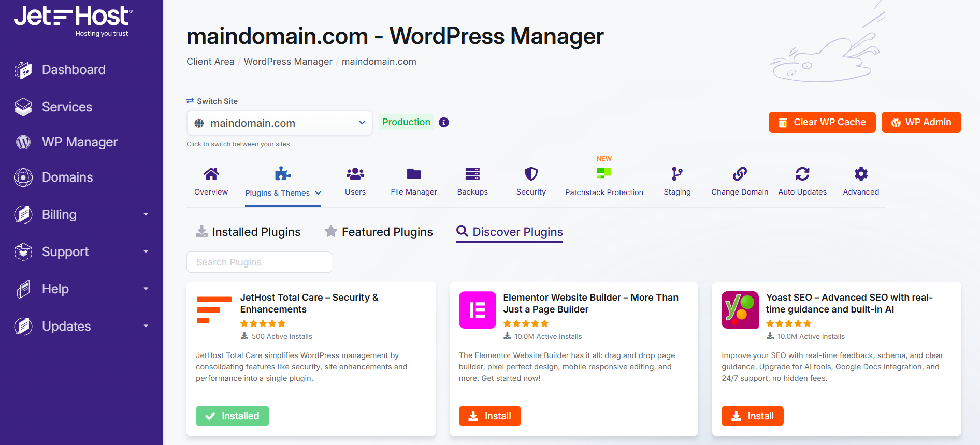
Task: Click the Production info icon
Action: pyautogui.click(x=444, y=122)
